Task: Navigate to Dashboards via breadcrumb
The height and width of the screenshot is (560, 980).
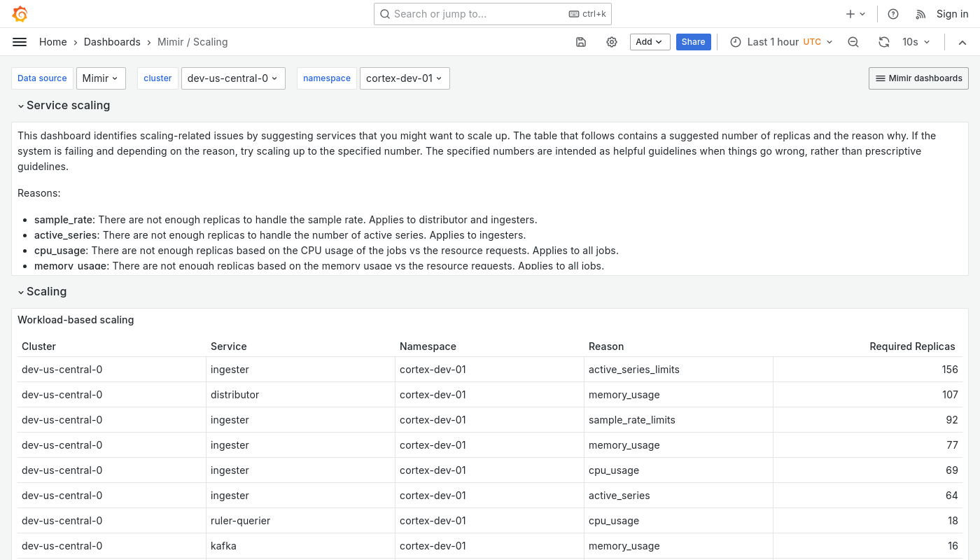Action: tap(112, 42)
